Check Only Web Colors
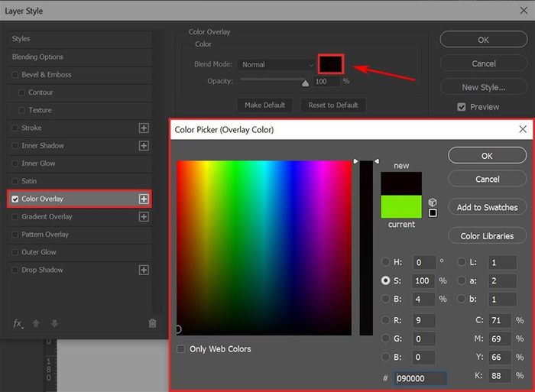Image resolution: width=535 pixels, height=392 pixels. 181,348
